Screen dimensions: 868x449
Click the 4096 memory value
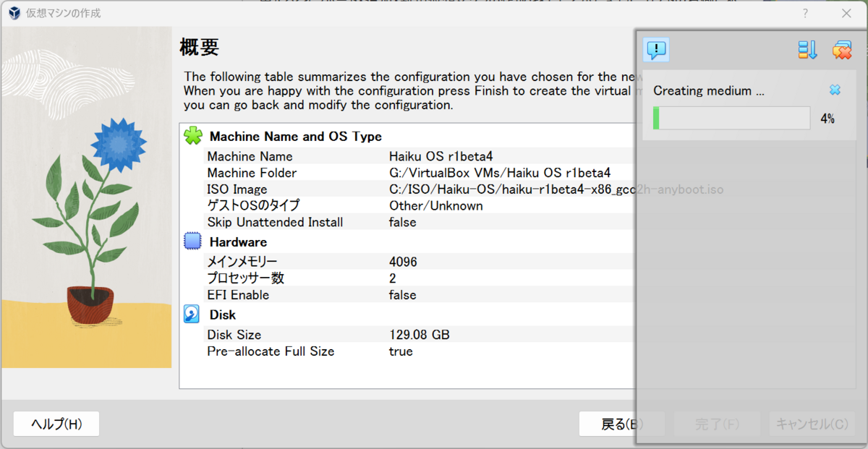tap(403, 262)
